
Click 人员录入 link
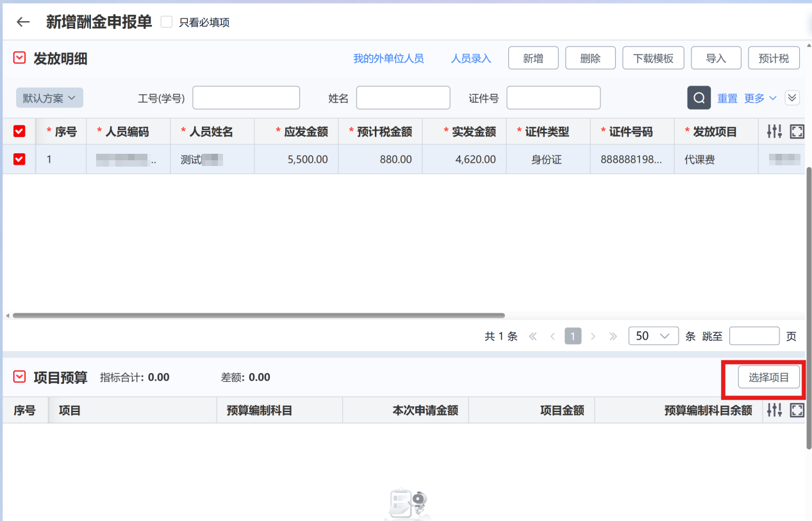coord(470,58)
